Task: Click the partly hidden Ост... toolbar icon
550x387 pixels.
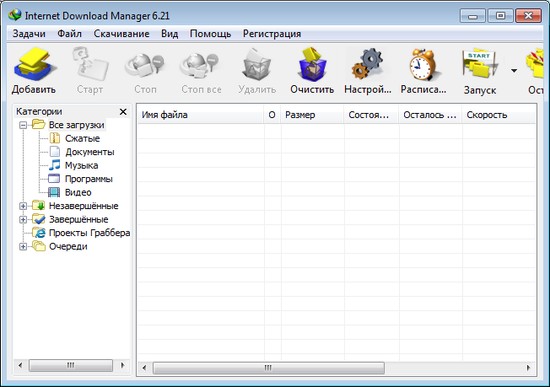Action: pyautogui.click(x=535, y=65)
